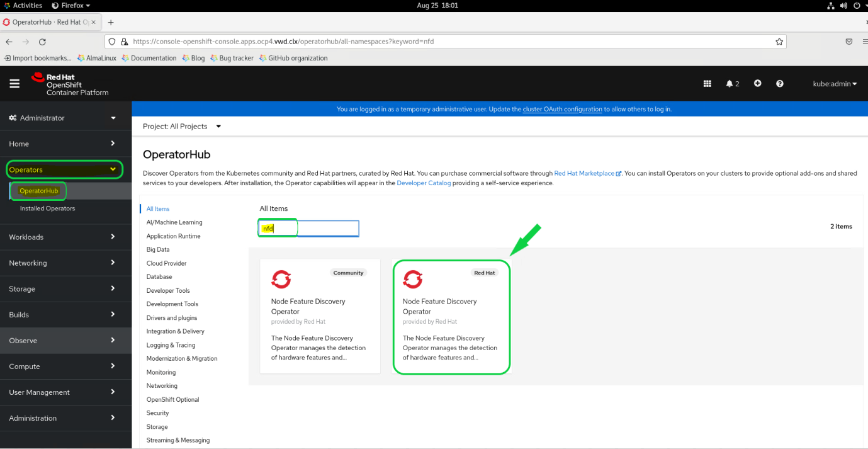
Task: Reload the page with refresh icon
Action: coord(42,42)
